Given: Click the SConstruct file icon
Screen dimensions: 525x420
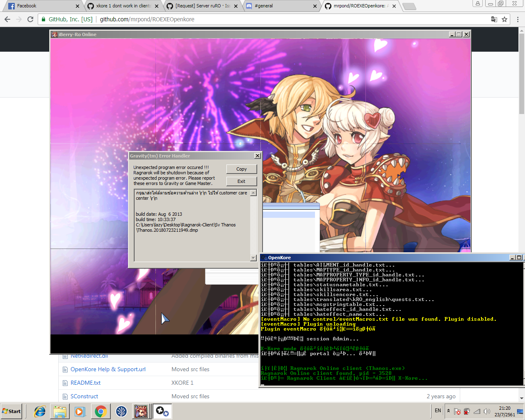Looking at the screenshot, I should pos(65,397).
